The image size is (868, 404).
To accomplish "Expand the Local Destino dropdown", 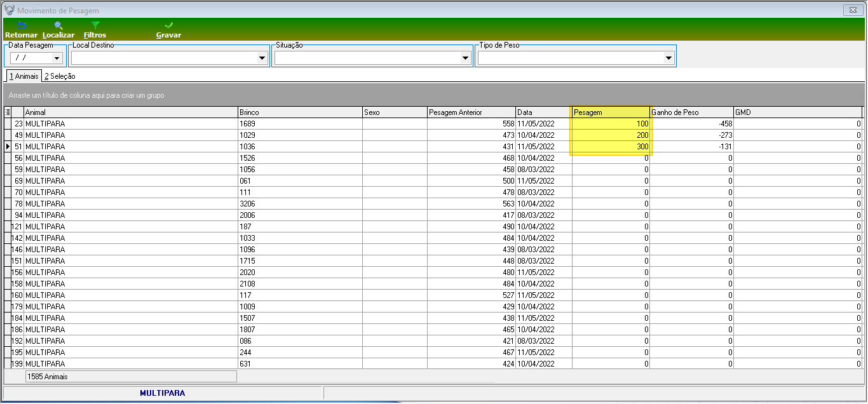I will (x=262, y=58).
